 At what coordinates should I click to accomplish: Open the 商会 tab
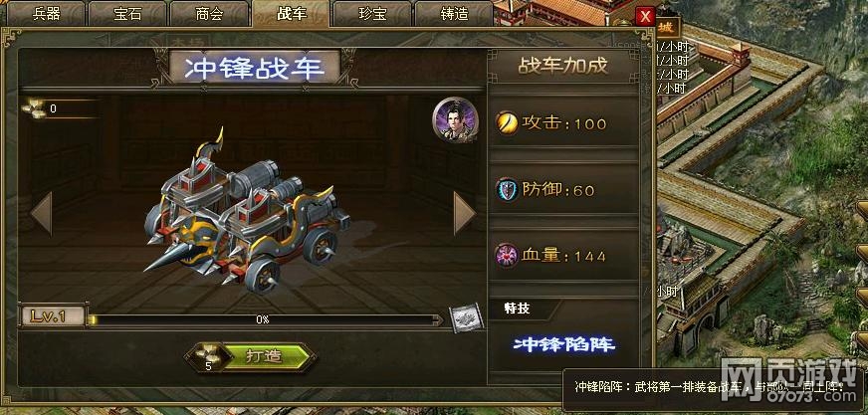pyautogui.click(x=210, y=13)
